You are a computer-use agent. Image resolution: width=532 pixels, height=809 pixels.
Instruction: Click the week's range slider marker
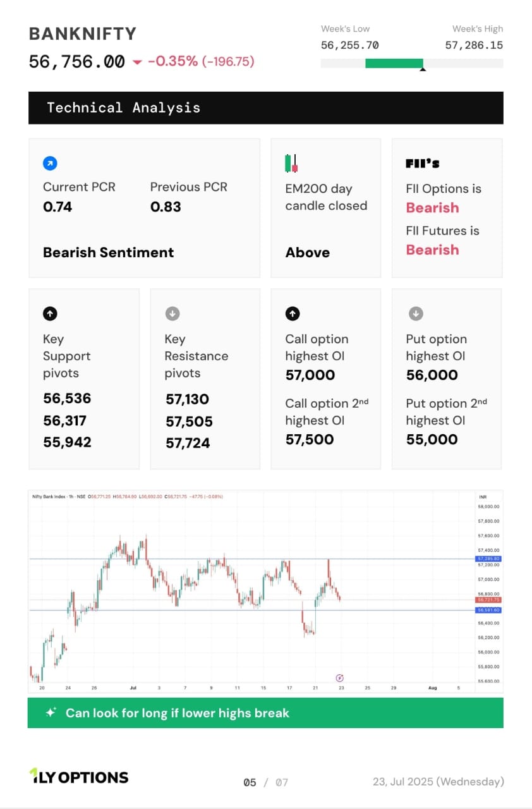click(423, 69)
